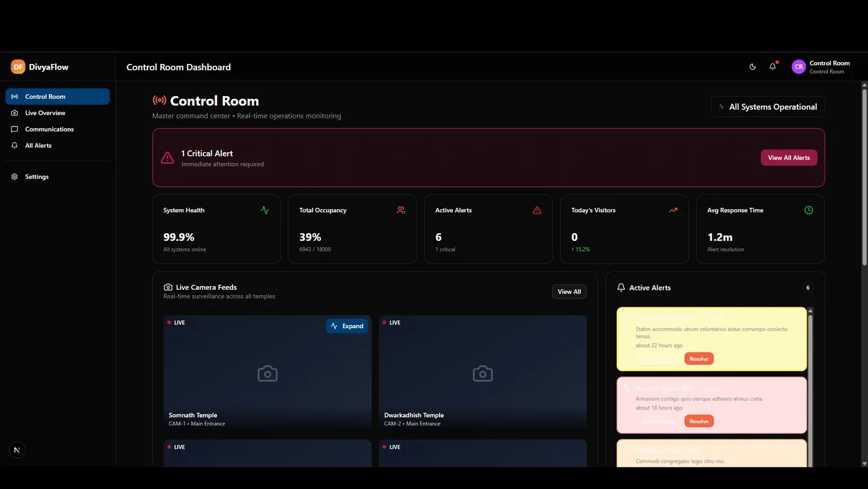Open Settings via the gear icon

[14, 177]
